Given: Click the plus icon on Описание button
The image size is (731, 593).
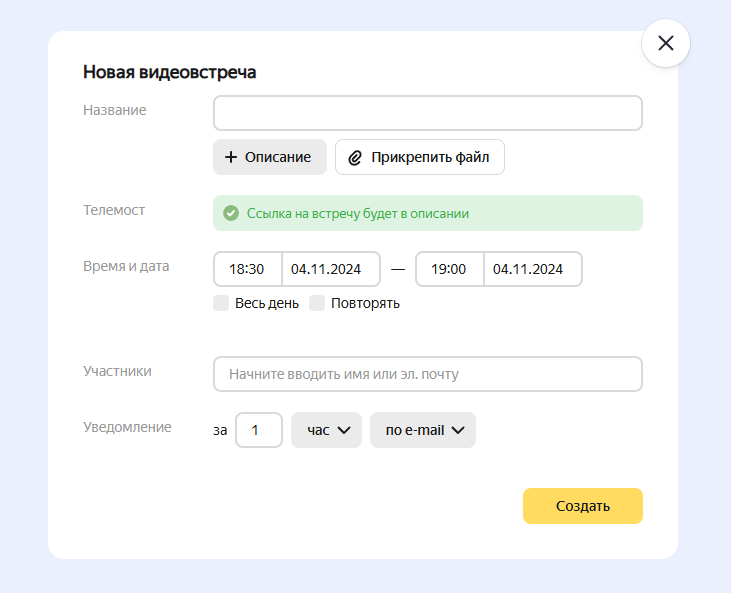Looking at the screenshot, I should pyautogui.click(x=231, y=157).
